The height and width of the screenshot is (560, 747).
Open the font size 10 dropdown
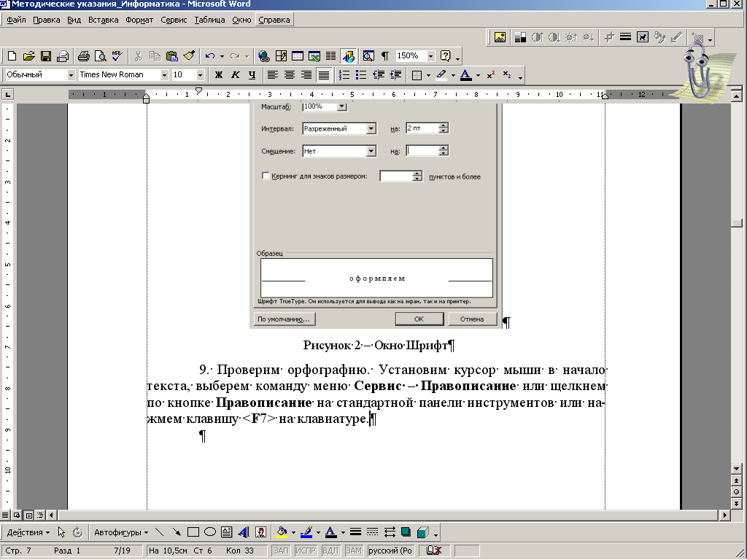(200, 75)
